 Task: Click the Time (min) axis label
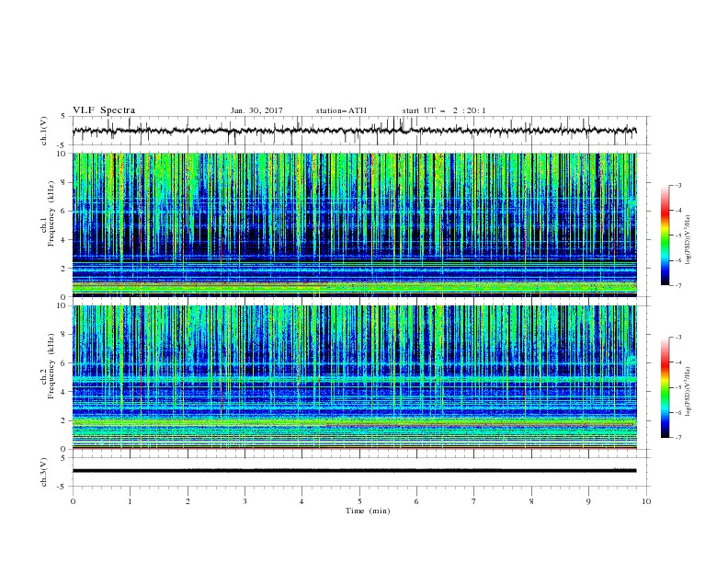pyautogui.click(x=368, y=511)
